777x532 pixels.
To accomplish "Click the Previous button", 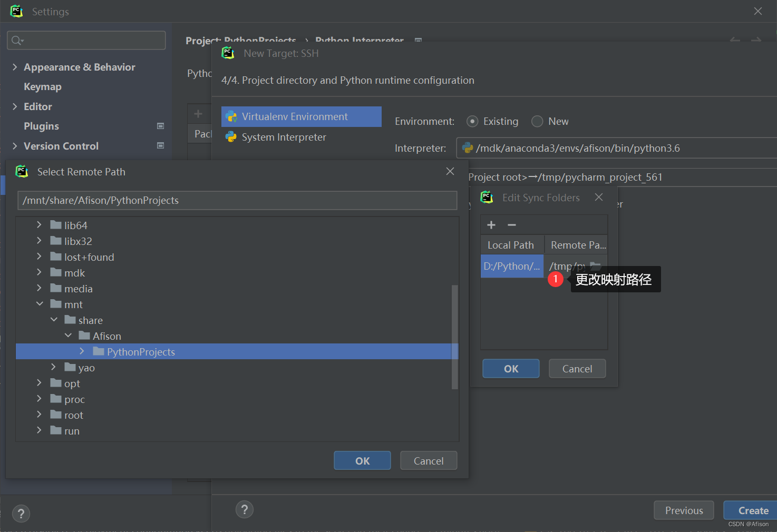I will tap(684, 510).
